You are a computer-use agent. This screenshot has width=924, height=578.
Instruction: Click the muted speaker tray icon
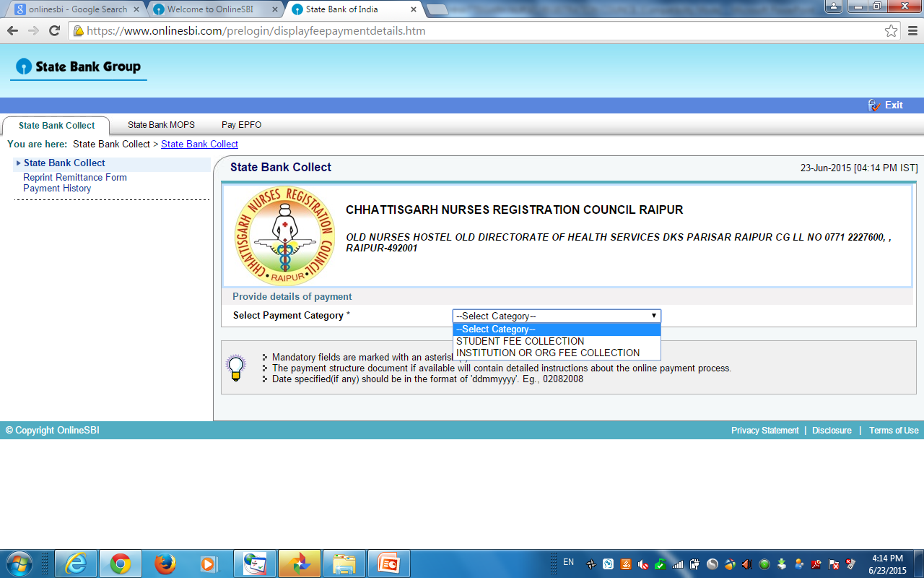[643, 564]
